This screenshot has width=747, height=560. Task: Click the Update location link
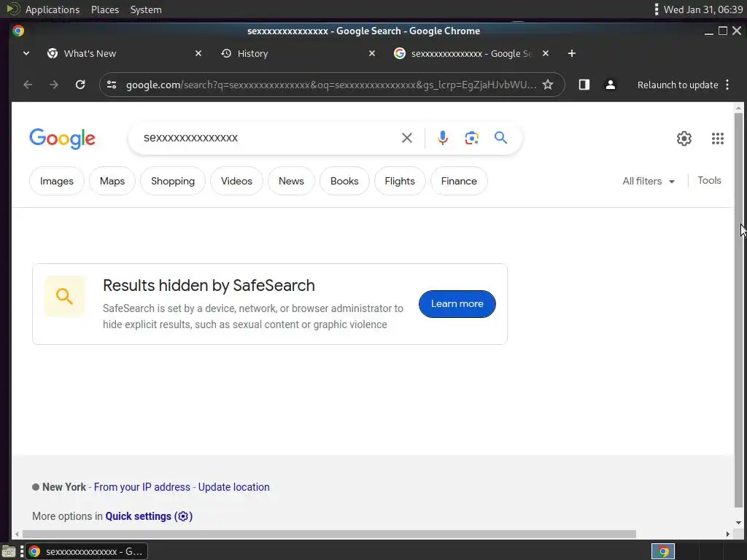[234, 487]
